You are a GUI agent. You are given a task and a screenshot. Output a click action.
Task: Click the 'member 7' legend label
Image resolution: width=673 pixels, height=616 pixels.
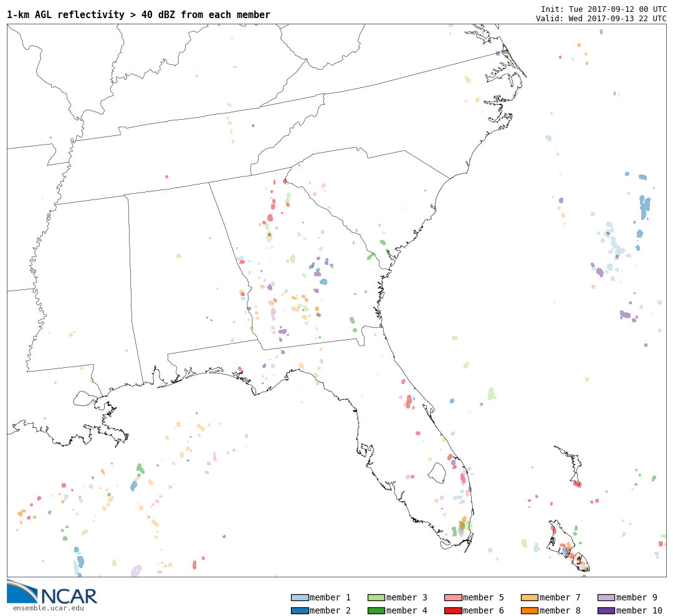560,597
